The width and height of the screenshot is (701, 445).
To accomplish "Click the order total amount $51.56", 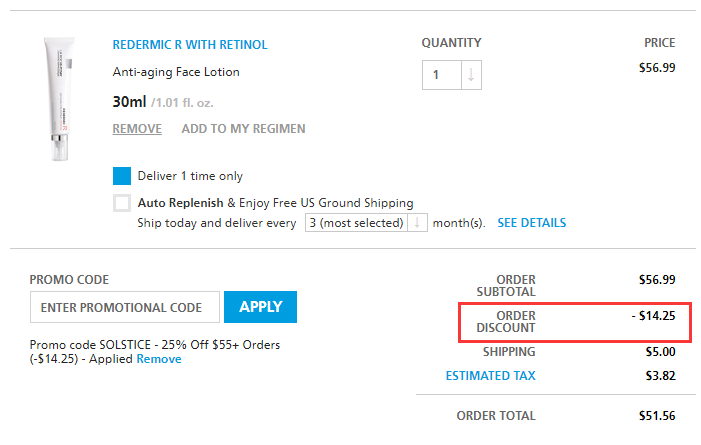I will coord(656,415).
